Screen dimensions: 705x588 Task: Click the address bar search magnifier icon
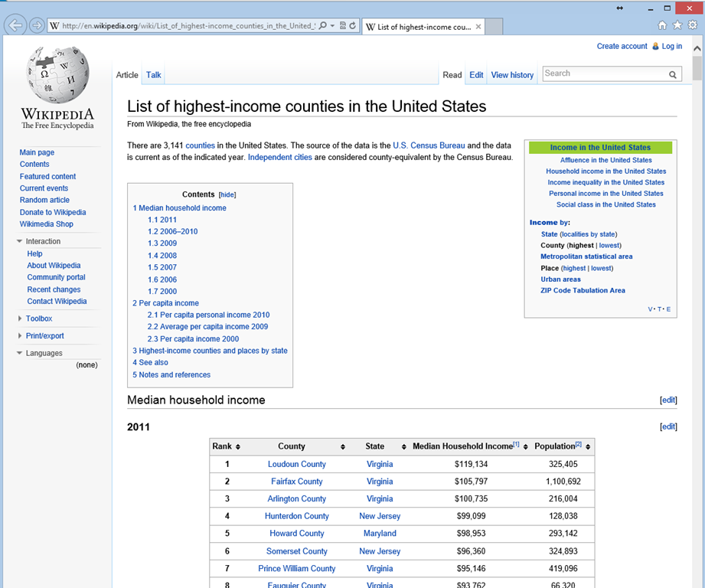(322, 25)
